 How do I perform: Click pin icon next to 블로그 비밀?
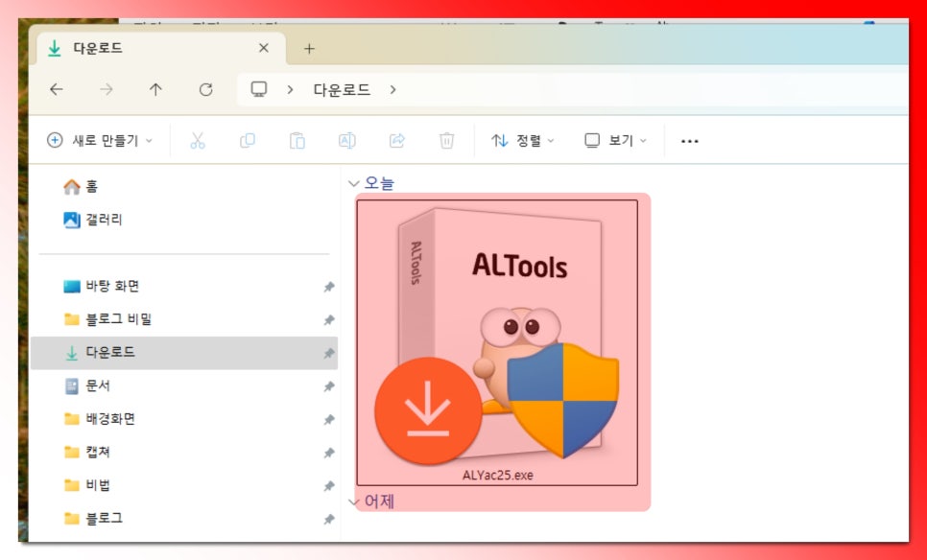[329, 320]
